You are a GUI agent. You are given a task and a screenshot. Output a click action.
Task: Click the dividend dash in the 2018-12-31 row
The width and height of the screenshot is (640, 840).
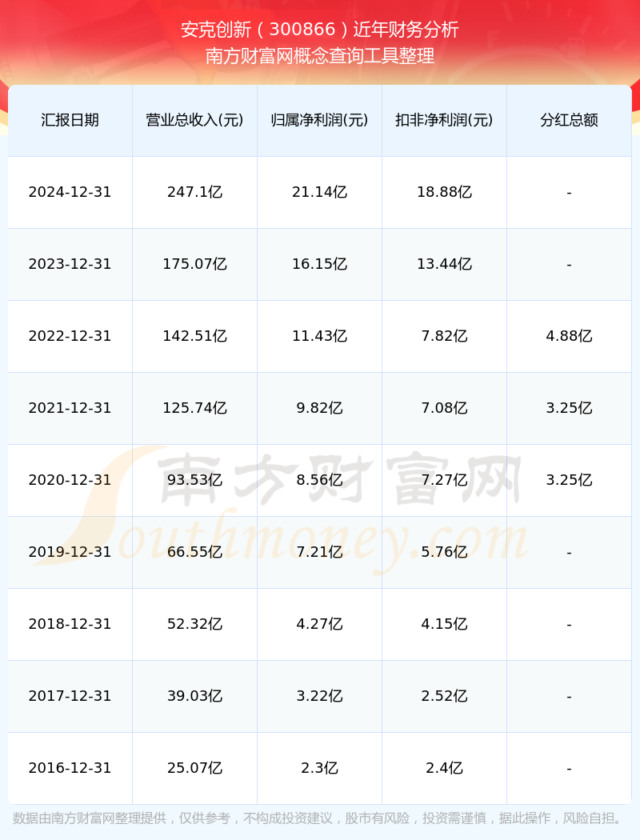point(569,625)
